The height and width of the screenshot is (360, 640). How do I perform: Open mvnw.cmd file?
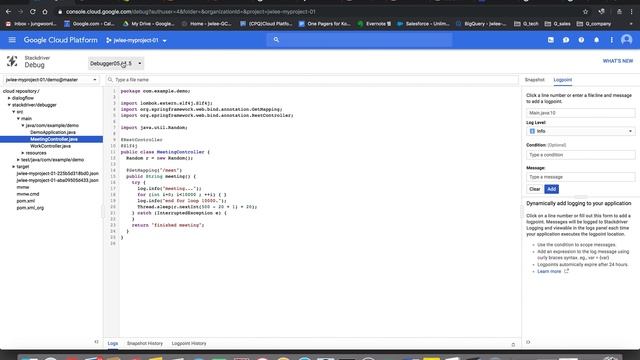[x=28, y=194]
